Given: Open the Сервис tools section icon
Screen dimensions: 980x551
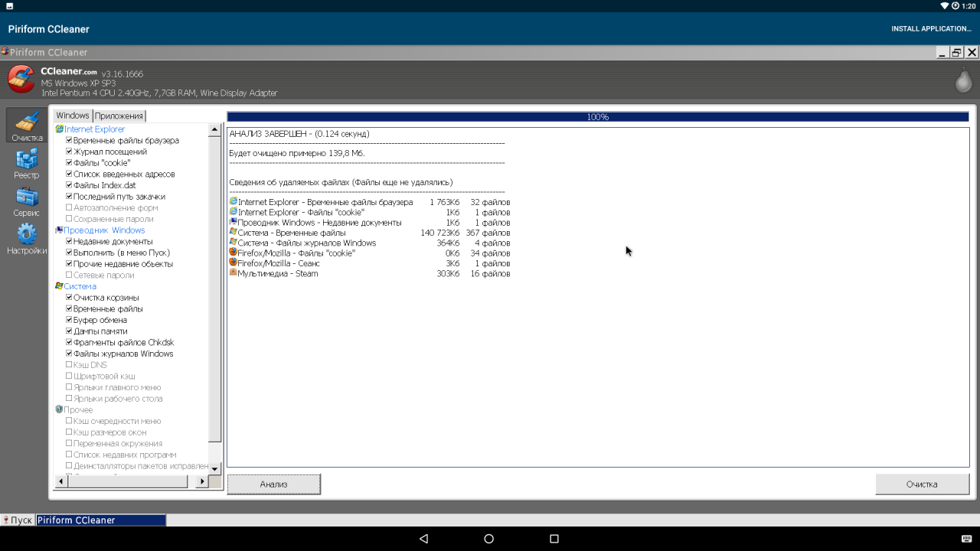Looking at the screenshot, I should coord(27,197).
